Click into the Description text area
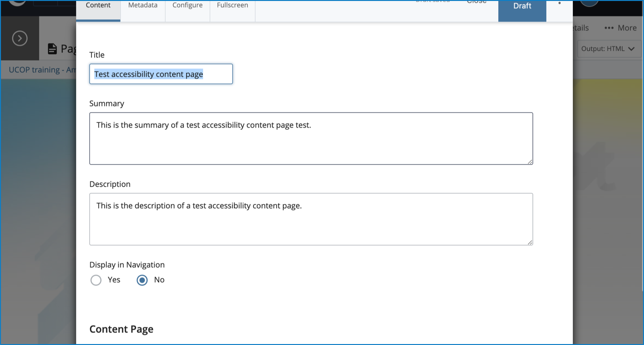 coord(311,219)
